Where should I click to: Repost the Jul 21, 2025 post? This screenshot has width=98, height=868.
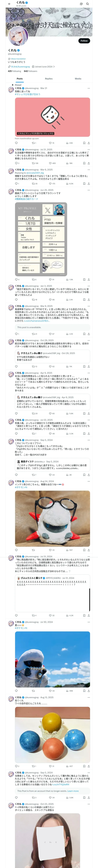[35, 163]
